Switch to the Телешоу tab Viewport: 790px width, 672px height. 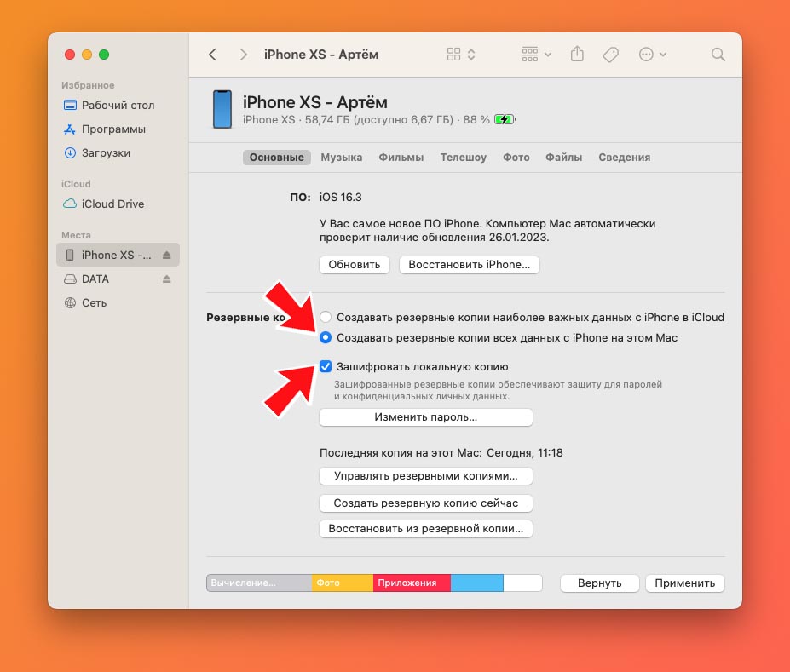[463, 158]
